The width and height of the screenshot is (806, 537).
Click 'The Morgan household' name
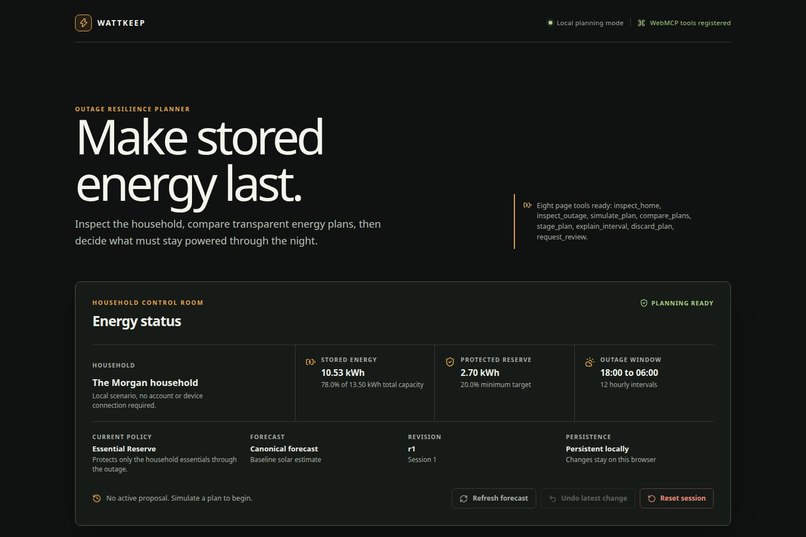145,383
